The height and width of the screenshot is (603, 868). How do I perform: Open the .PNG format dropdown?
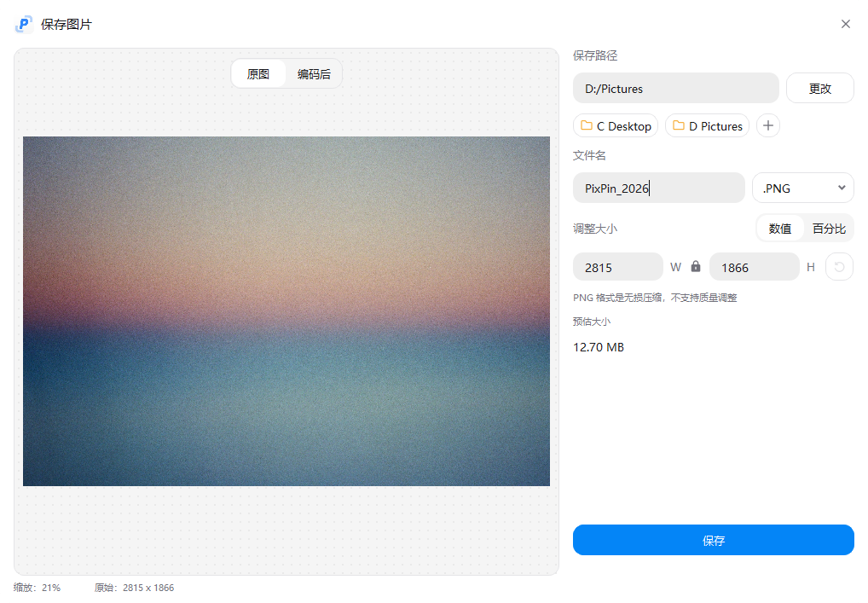[802, 188]
